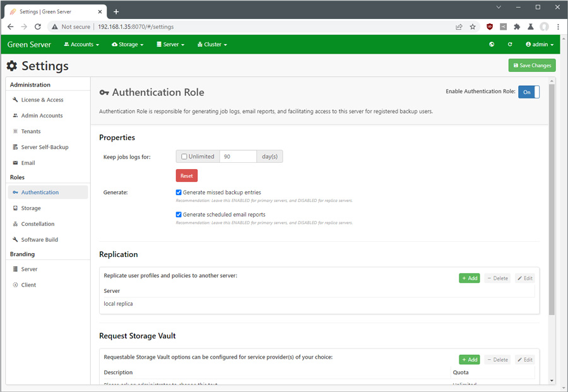This screenshot has height=392, width=568.
Task: Open License & Access settings
Action: pyautogui.click(x=48, y=100)
